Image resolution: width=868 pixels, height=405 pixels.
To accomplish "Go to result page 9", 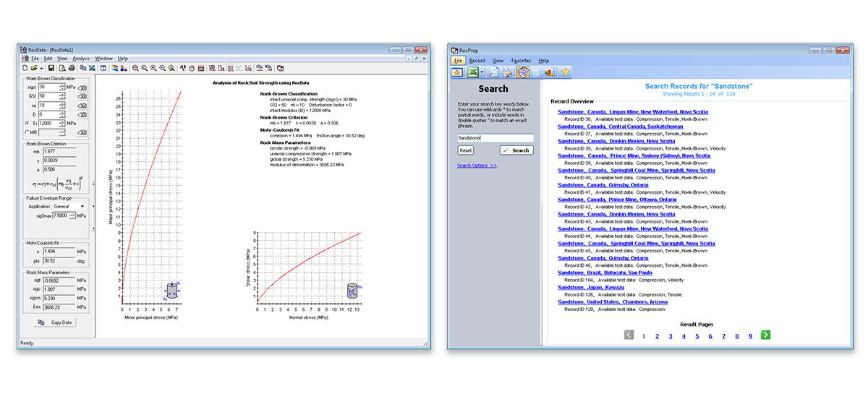I will 751,336.
